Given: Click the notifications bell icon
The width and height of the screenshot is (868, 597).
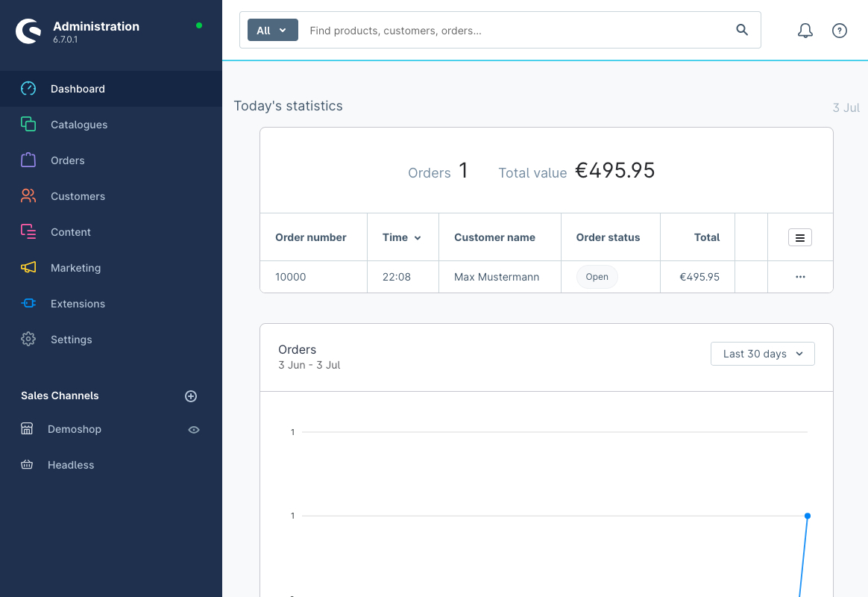Looking at the screenshot, I should pos(805,31).
